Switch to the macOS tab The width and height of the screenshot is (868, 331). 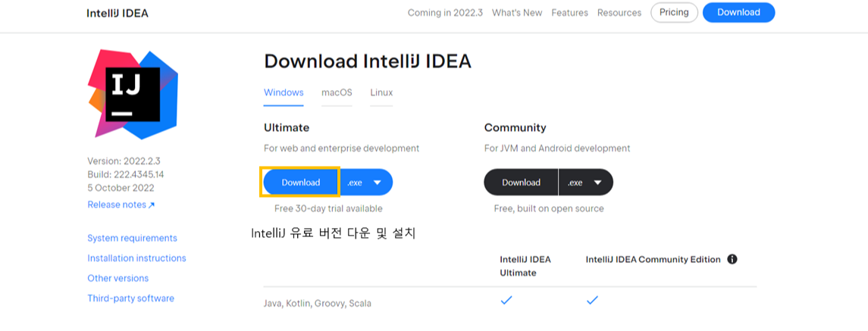point(337,92)
